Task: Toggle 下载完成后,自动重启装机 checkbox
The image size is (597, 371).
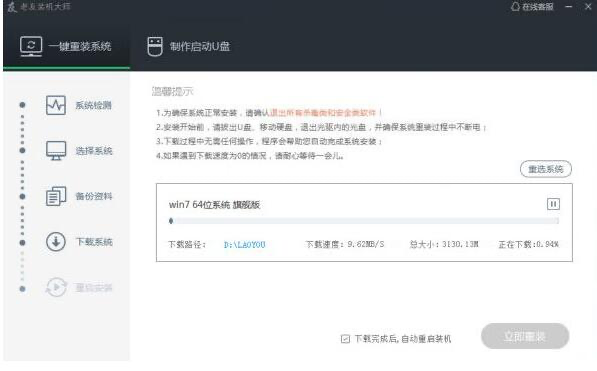Action: pyautogui.click(x=345, y=339)
